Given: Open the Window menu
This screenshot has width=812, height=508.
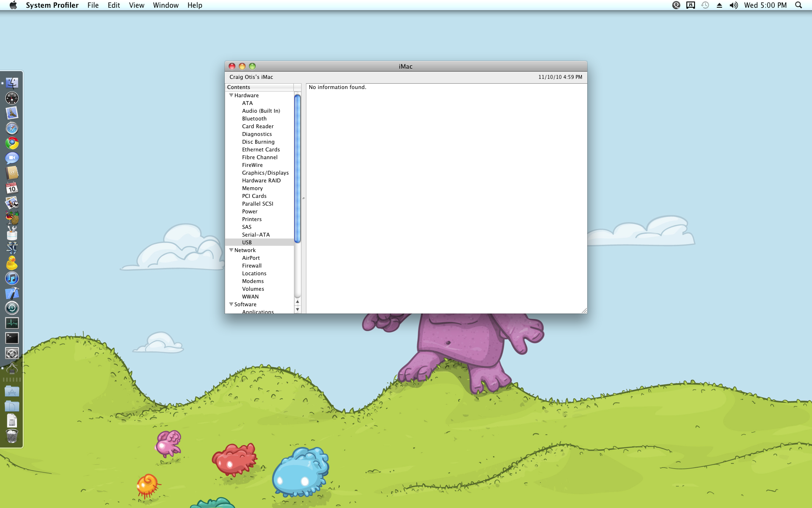Looking at the screenshot, I should click(x=166, y=5).
